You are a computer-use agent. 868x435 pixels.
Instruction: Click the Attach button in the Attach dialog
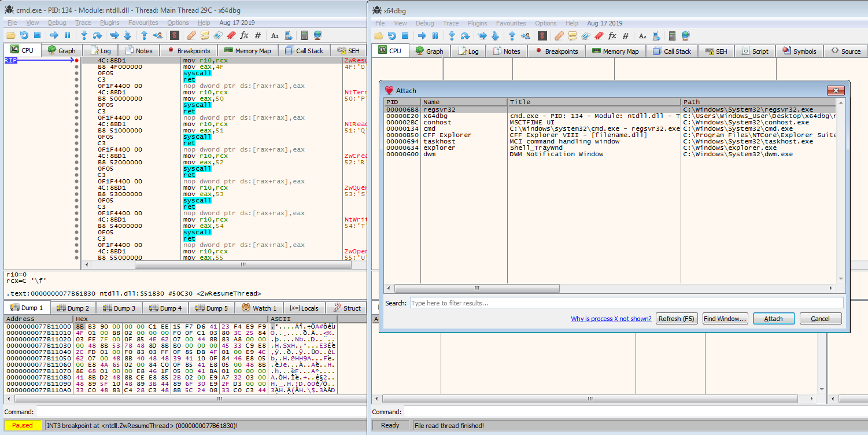(773, 319)
